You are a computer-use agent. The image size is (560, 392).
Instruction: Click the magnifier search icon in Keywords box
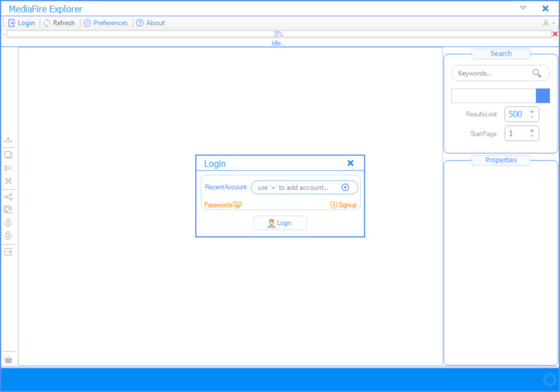tap(536, 73)
